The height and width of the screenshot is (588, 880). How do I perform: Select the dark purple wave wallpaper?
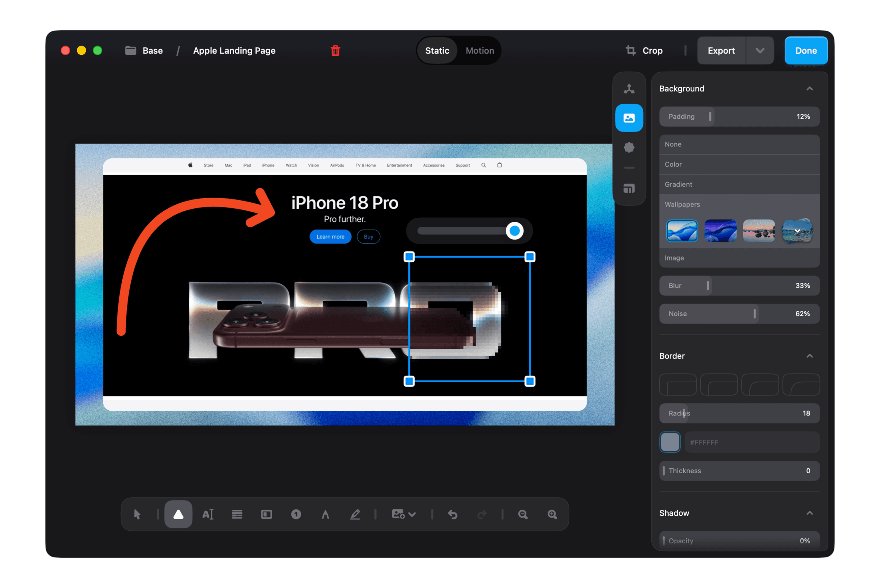click(720, 231)
